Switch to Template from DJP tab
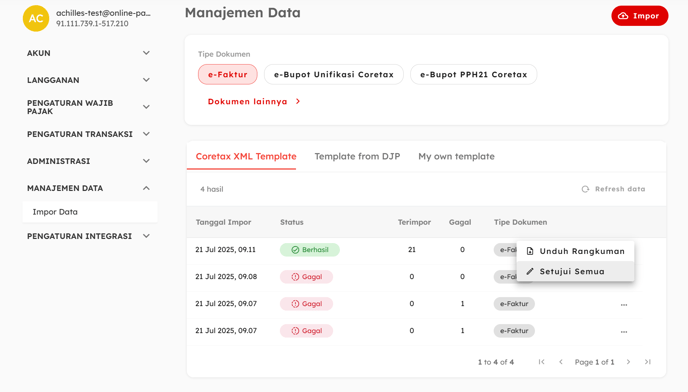This screenshot has width=688, height=392. pos(357,157)
